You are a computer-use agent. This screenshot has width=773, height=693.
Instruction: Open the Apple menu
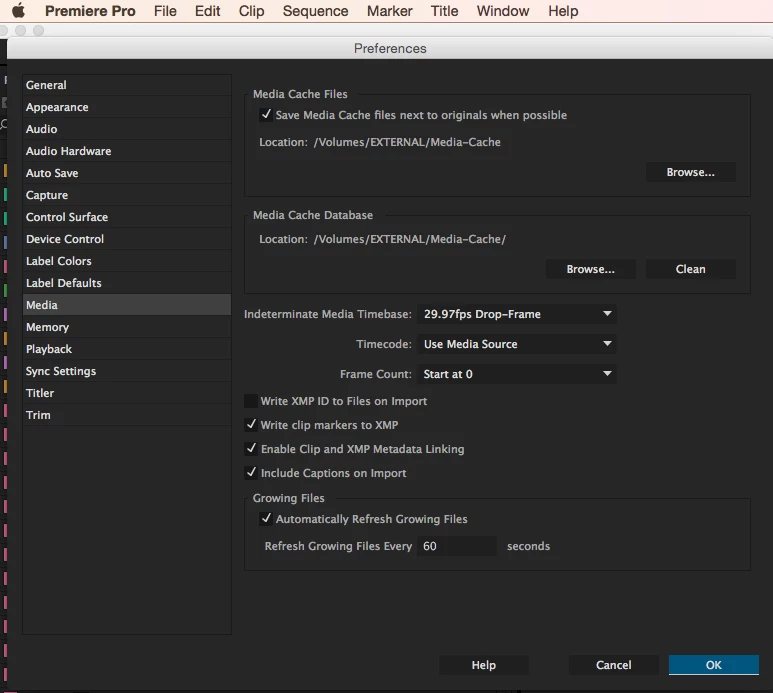click(x=18, y=11)
